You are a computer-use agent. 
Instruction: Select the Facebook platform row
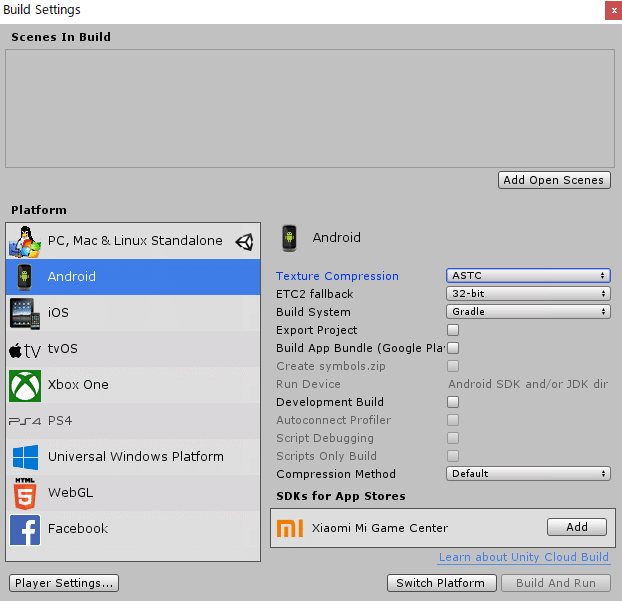(x=133, y=529)
